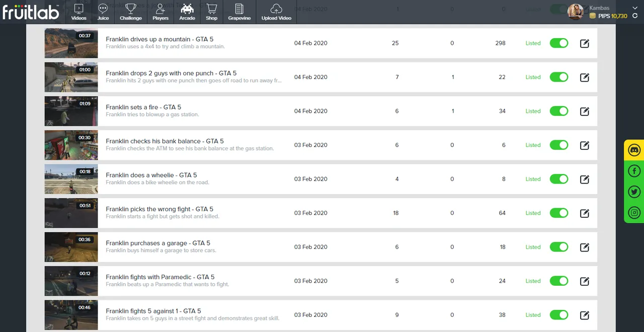Image resolution: width=644 pixels, height=332 pixels.
Task: Open thumbnail of Franklin drops 2 guys
Action: point(71,77)
